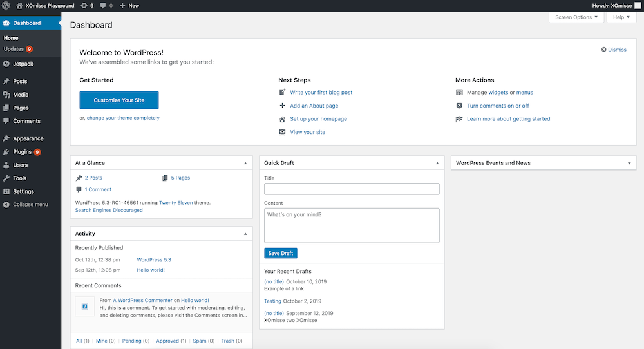Open the Write your first blog post link
Viewport: 644px width, 349px height.
pos(321,92)
